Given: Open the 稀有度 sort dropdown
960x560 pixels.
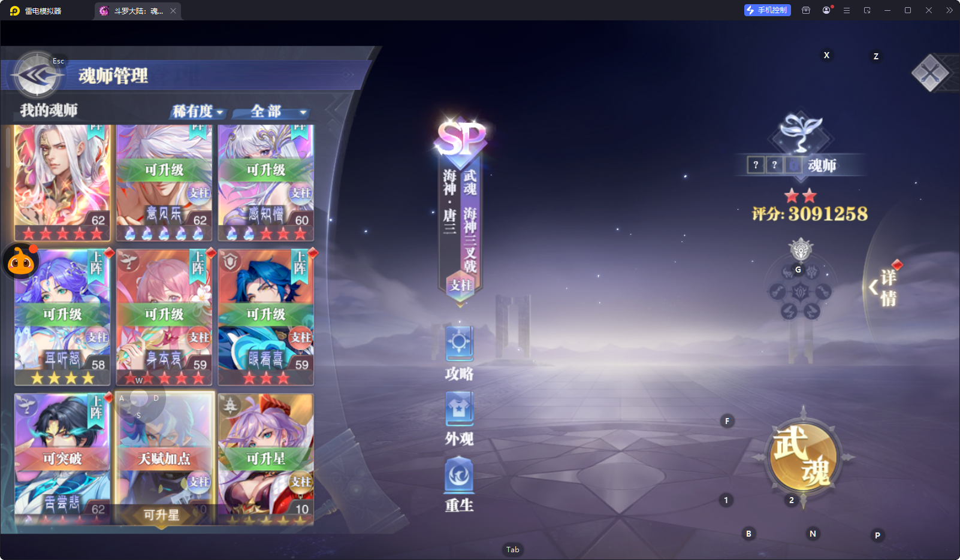Looking at the screenshot, I should (x=198, y=111).
